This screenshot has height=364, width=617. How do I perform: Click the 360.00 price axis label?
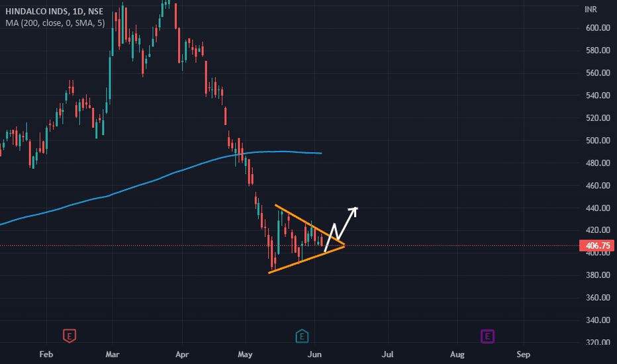point(598,298)
